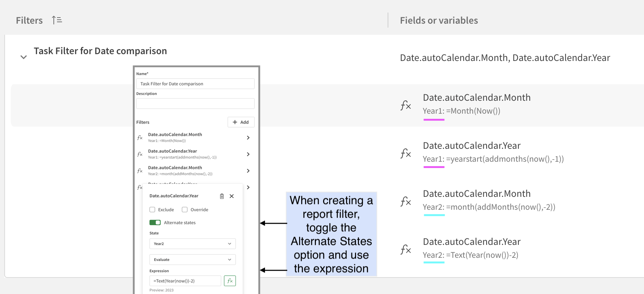This screenshot has height=294, width=644.
Task: Open the State dropdown showing Year2
Action: tap(193, 244)
